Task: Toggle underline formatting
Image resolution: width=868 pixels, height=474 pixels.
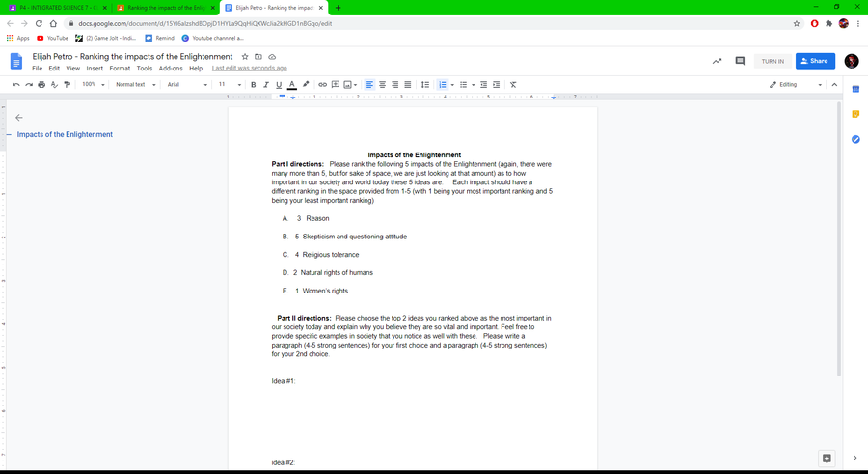Action: coord(279,85)
